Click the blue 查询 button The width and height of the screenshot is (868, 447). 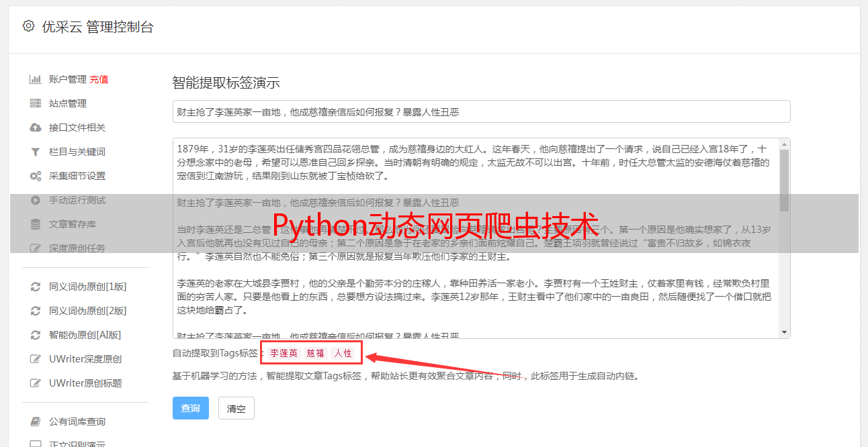(191, 408)
